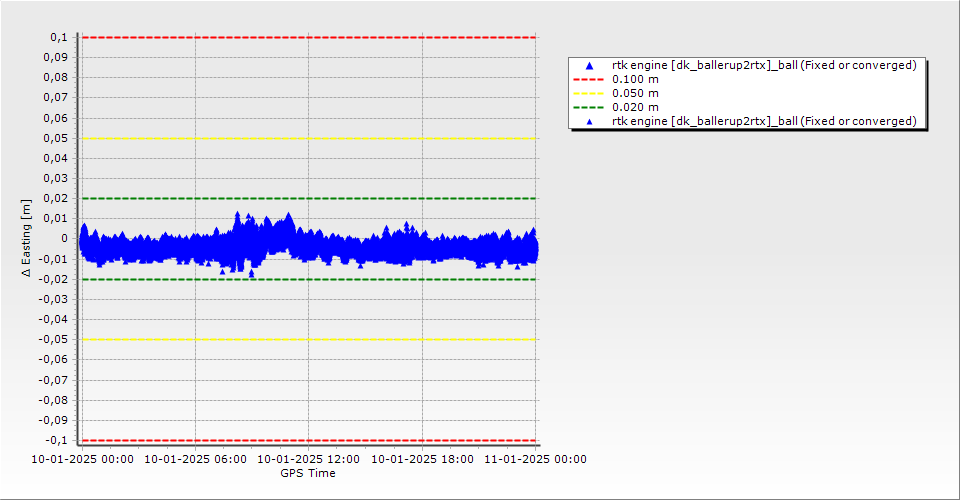Click the 0.050 m legend label
This screenshot has height=500, width=960.
click(635, 93)
